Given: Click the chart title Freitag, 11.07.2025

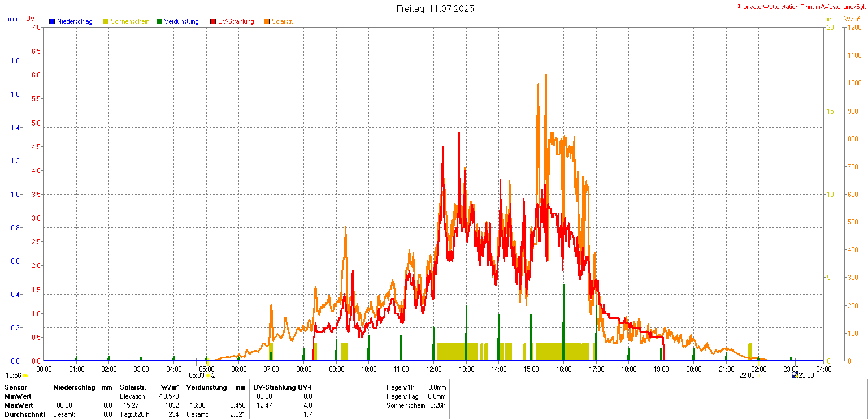Looking at the screenshot, I should click(x=435, y=8).
